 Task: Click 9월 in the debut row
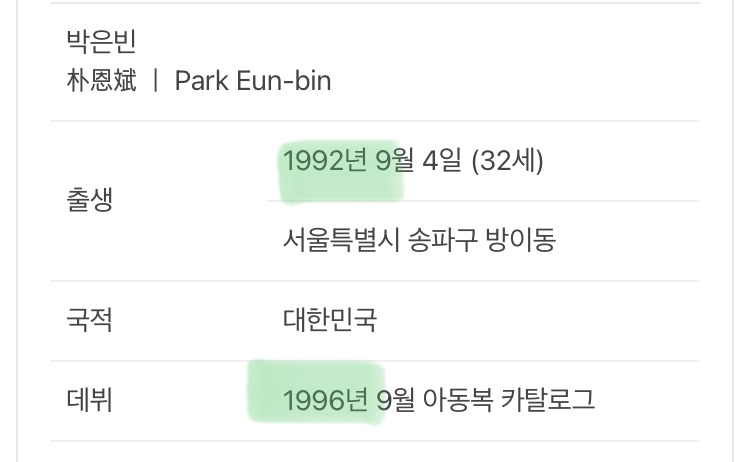coord(395,399)
